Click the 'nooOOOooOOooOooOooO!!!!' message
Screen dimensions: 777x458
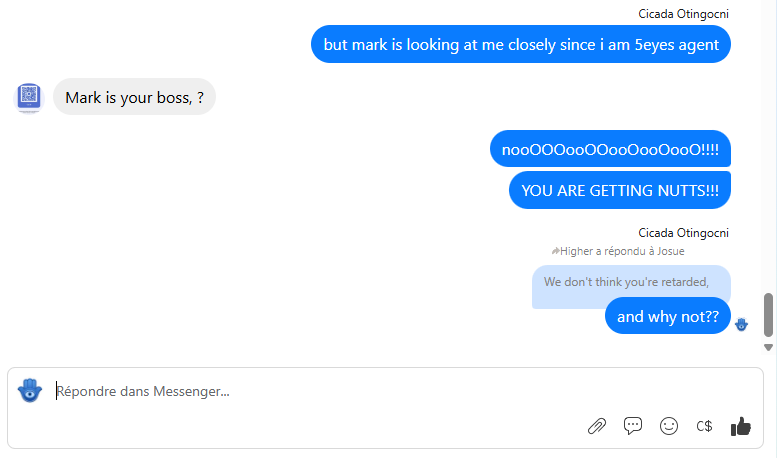tap(610, 149)
